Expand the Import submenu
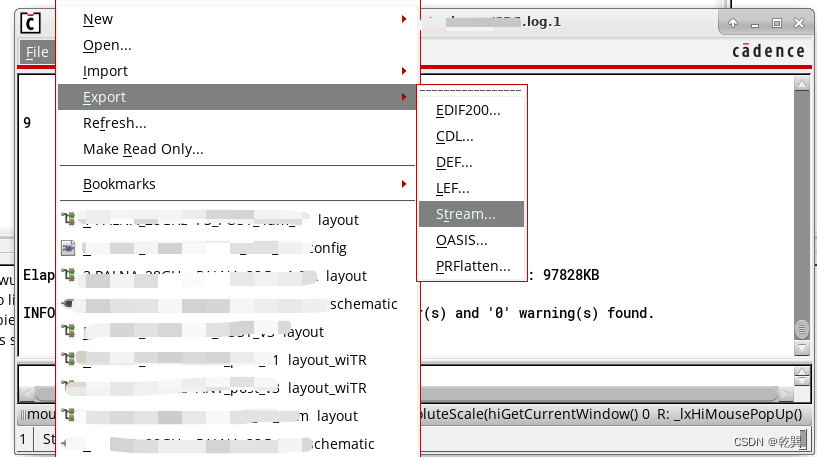Image resolution: width=817 pixels, height=457 pixels. tap(403, 71)
